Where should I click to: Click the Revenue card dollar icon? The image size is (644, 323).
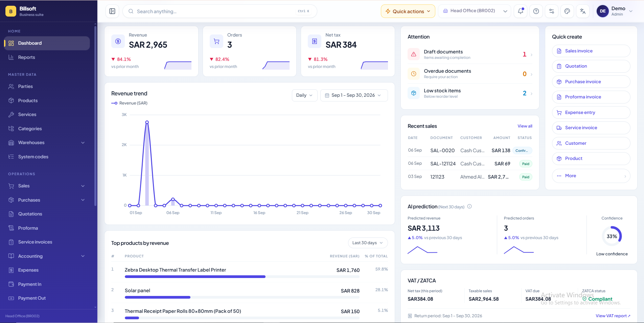tap(118, 41)
